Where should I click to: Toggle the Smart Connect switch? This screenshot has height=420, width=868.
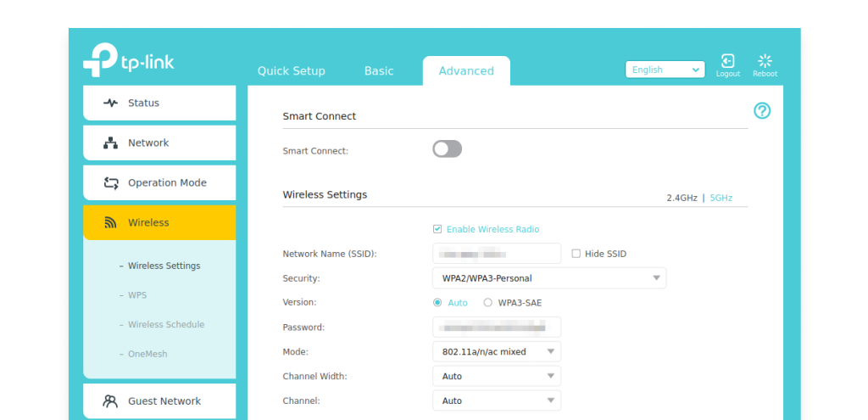click(x=447, y=149)
